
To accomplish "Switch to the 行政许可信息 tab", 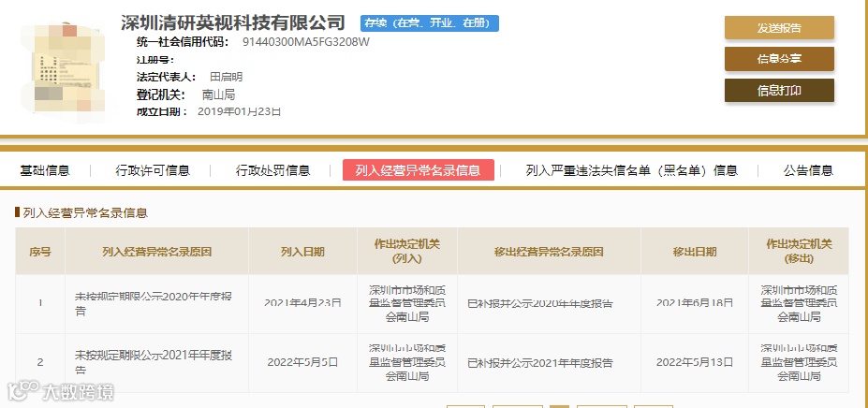I will pos(153,170).
